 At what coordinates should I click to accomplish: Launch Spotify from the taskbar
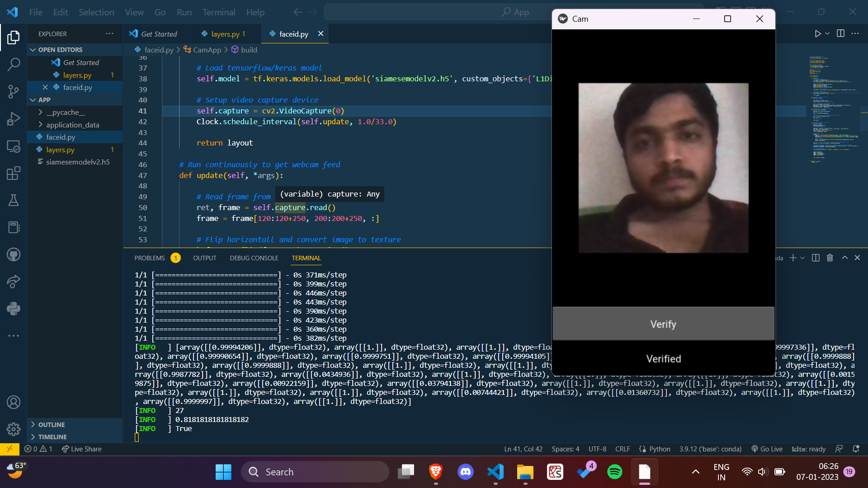615,471
